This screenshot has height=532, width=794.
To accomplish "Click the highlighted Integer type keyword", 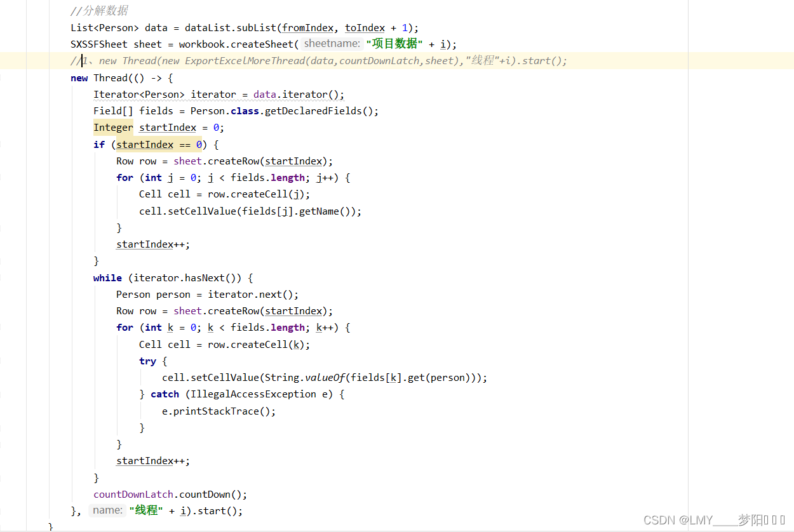I will coord(113,128).
